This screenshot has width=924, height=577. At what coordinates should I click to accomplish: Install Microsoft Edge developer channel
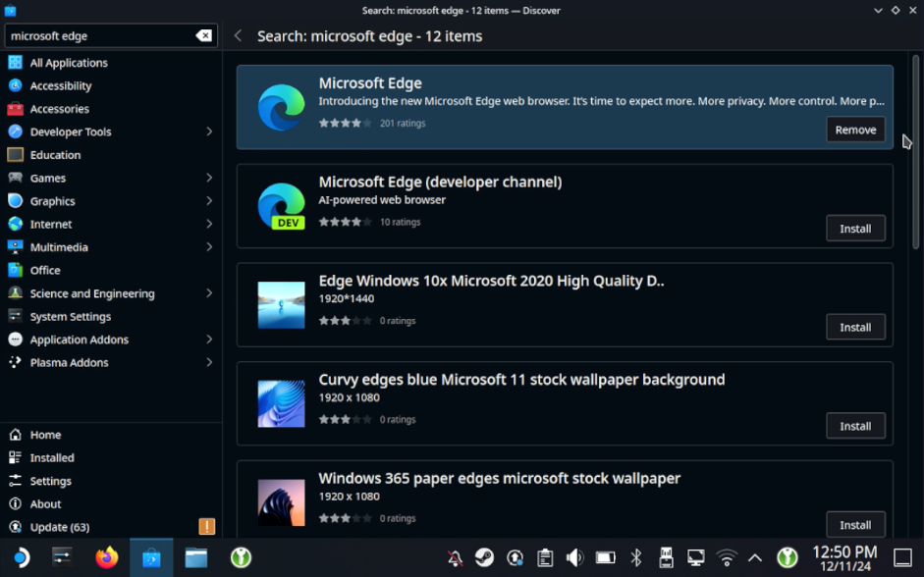(854, 228)
